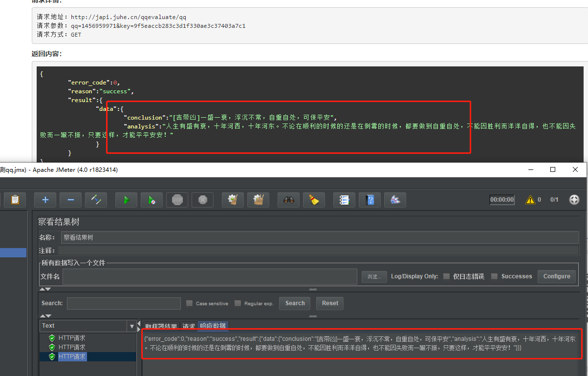This screenshot has height=376, width=588.
Task: Check the Successes checkbox
Action: pyautogui.click(x=494, y=276)
